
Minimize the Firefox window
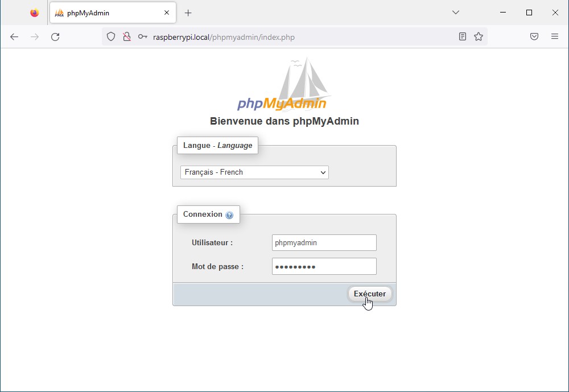coord(503,13)
